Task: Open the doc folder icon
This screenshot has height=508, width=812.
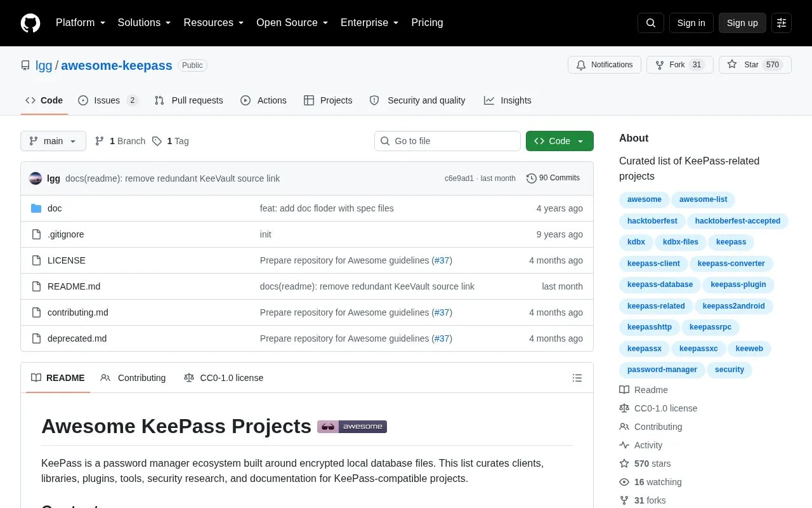Action: [x=36, y=208]
